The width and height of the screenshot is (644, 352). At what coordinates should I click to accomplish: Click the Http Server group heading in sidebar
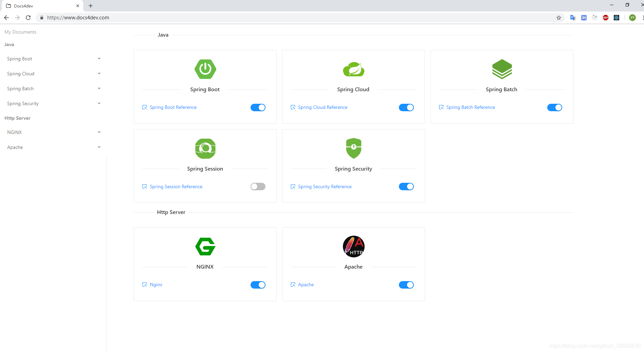point(17,118)
